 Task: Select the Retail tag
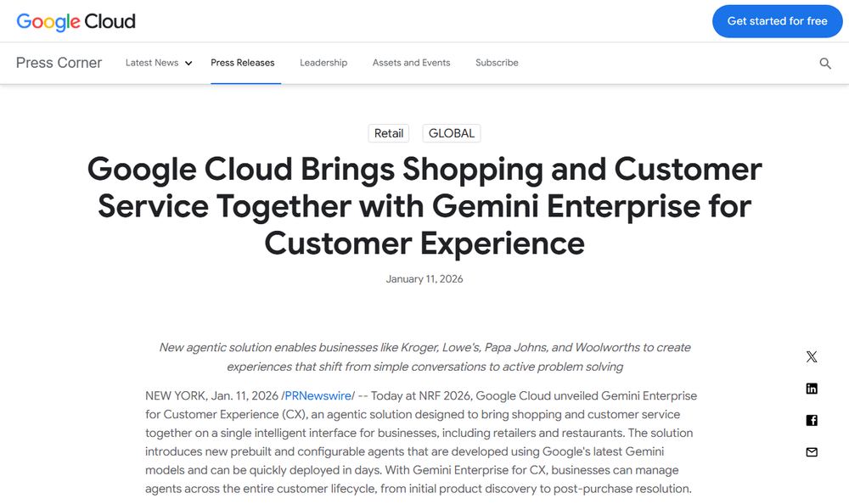[x=389, y=133]
